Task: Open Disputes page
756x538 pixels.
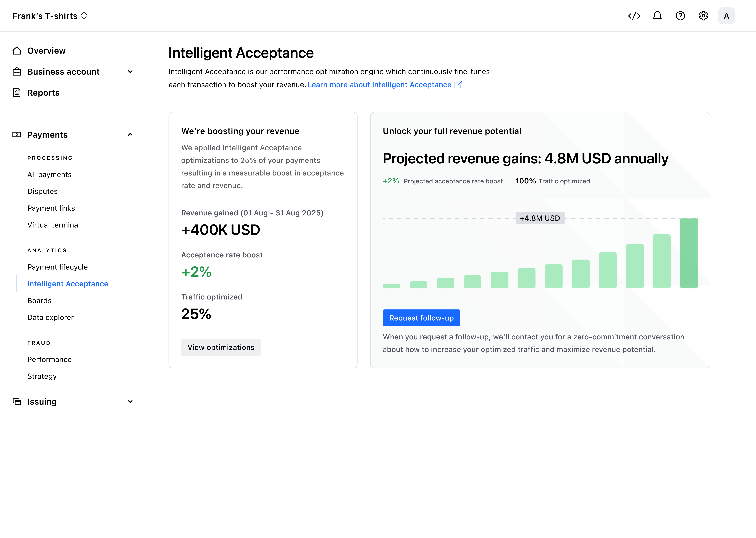Action: point(42,192)
